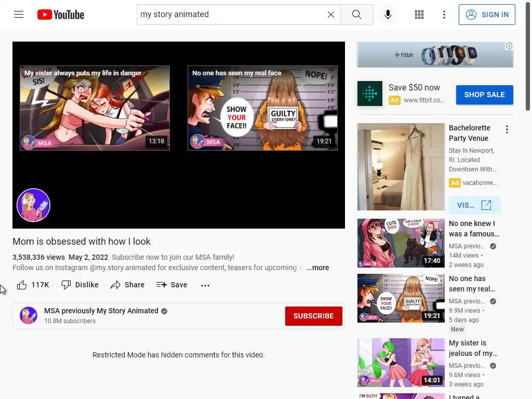The height and width of the screenshot is (399, 532).
Task: Open title My sister is jealous of my...
Action: coord(473,348)
